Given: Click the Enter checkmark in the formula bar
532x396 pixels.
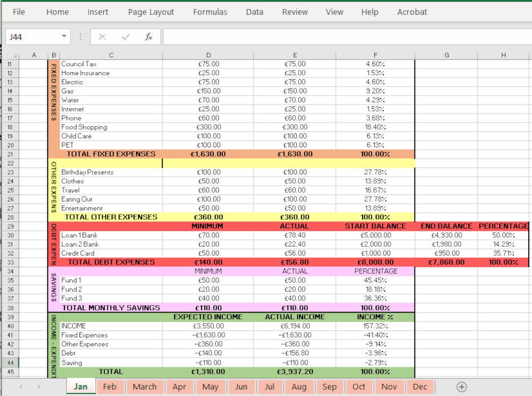Looking at the screenshot, I should [124, 37].
